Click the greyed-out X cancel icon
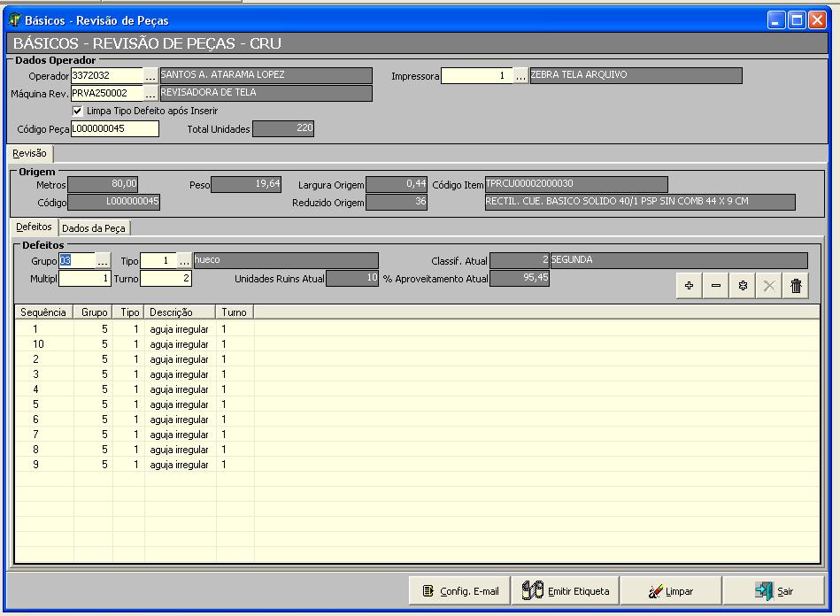Screen dimensions: 840x616 [x=769, y=287]
